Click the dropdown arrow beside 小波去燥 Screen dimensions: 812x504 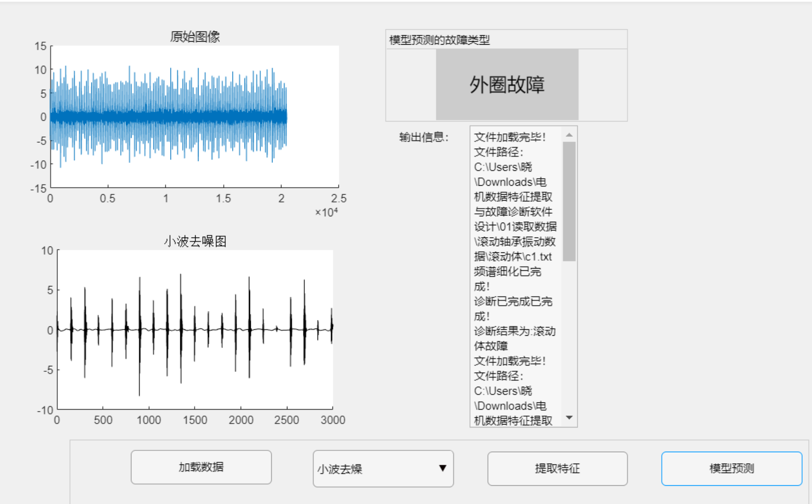point(443,468)
